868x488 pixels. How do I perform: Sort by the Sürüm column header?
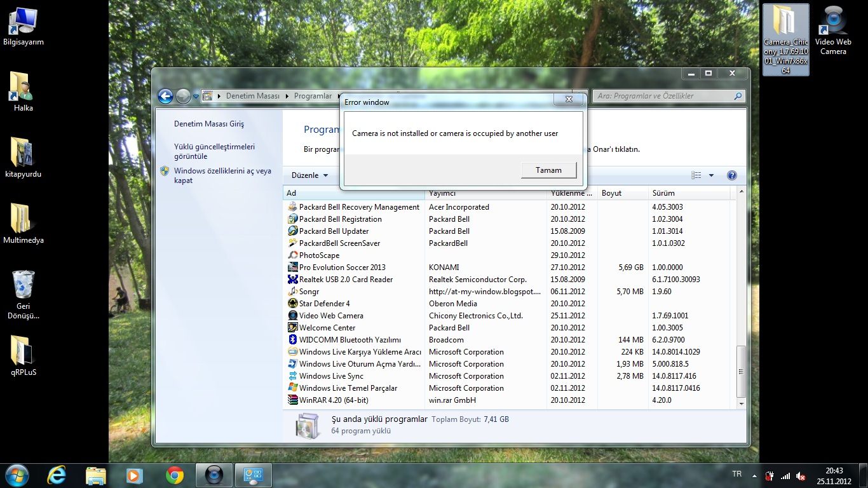point(689,193)
